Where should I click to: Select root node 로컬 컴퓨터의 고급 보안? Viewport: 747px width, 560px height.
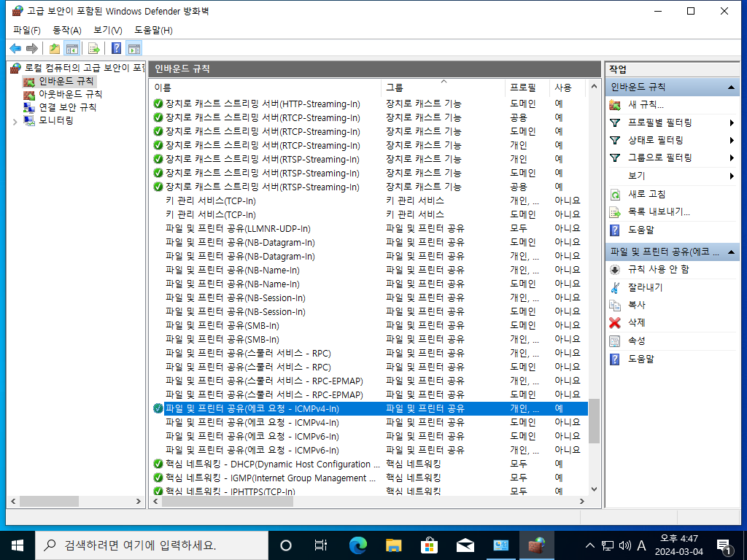coord(85,68)
